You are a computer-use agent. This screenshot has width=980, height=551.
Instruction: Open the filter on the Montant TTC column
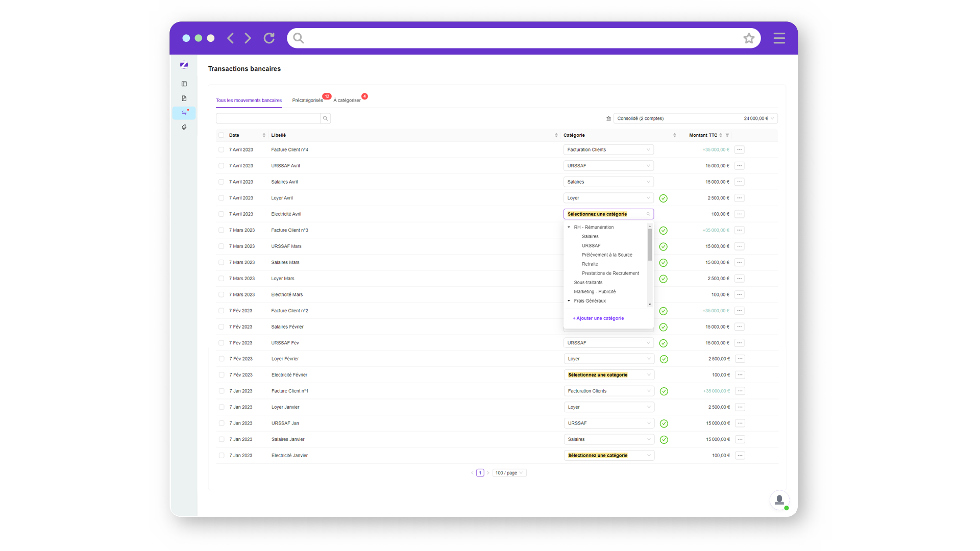pyautogui.click(x=727, y=135)
